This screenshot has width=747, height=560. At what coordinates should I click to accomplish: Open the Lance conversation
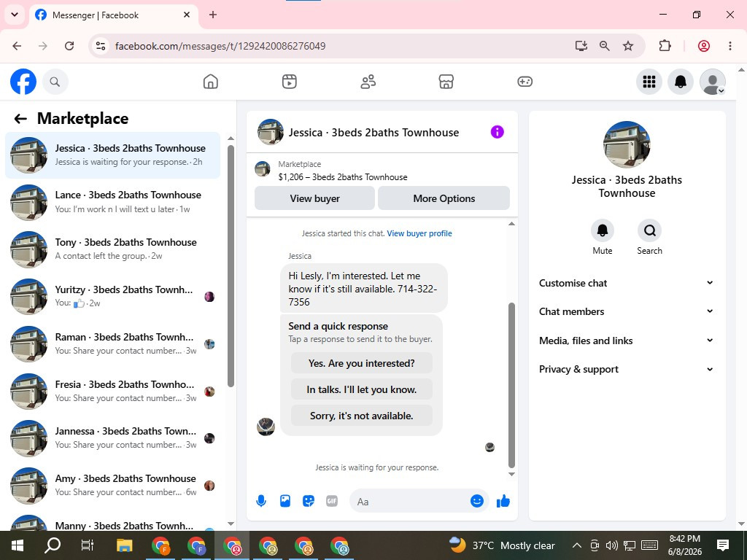113,203
